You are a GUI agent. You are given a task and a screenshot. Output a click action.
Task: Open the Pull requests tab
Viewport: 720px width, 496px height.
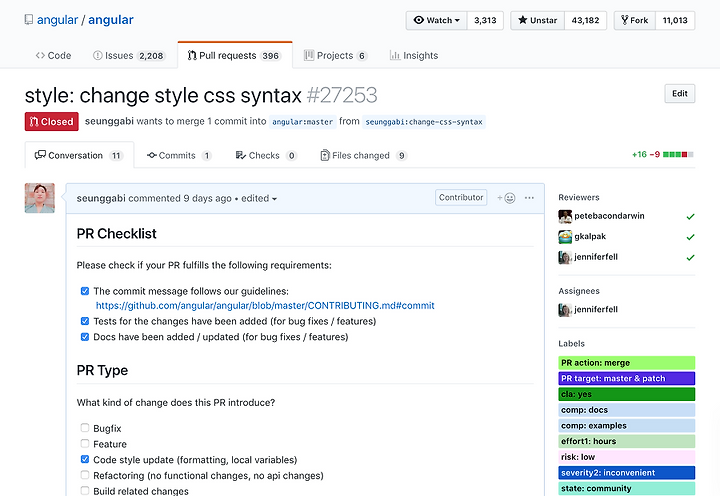pos(235,56)
